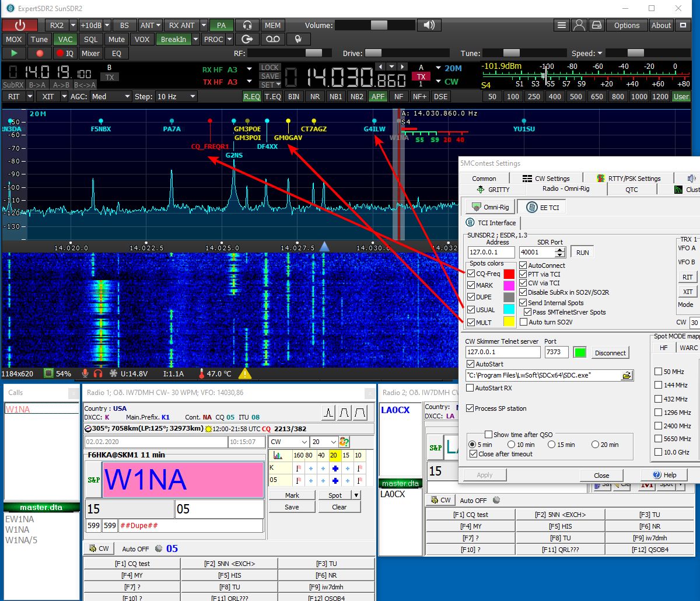The image size is (700, 601).
Task: Click the headphones monitoring icon
Action: [x=248, y=25]
